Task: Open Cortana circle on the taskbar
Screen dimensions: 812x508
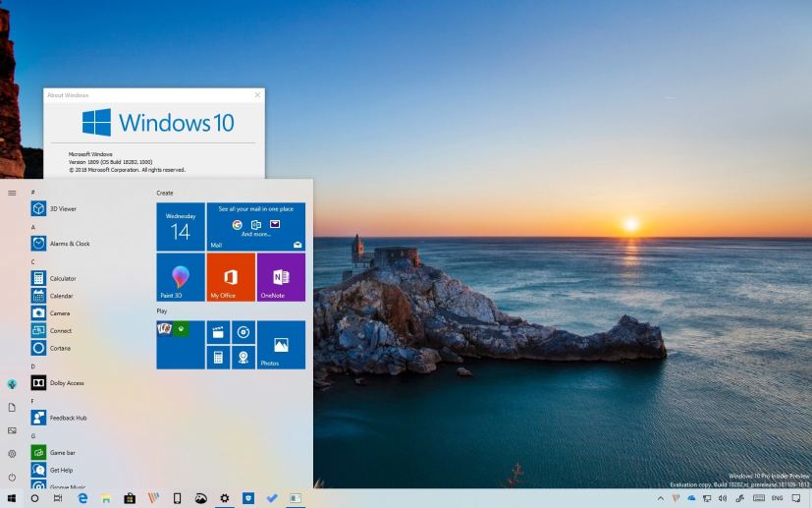Action: (34, 499)
